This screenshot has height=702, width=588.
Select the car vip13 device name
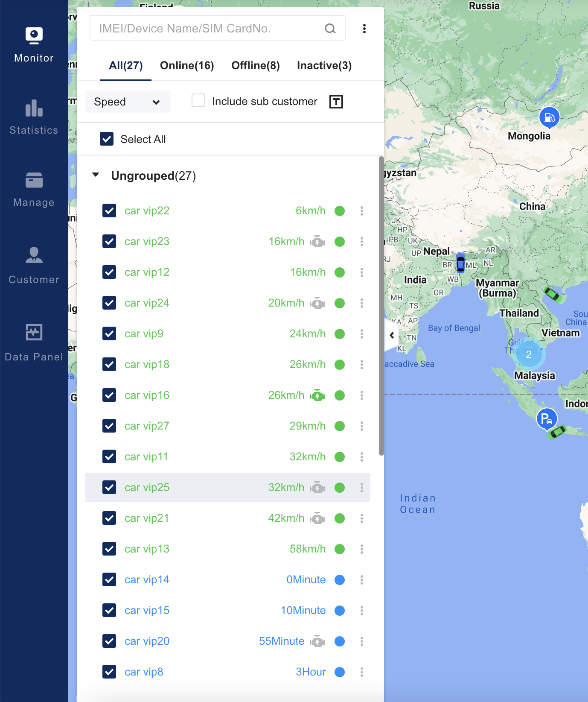pyautogui.click(x=147, y=549)
